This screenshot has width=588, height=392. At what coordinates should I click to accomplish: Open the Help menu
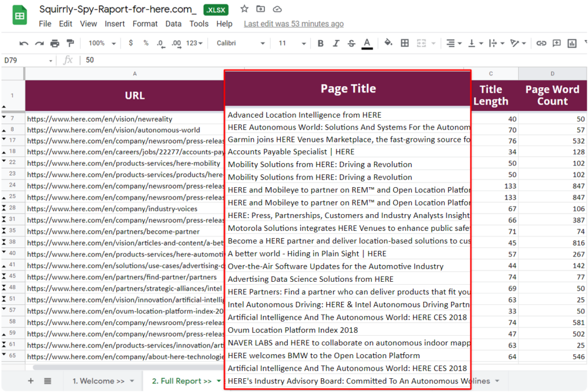[225, 24]
